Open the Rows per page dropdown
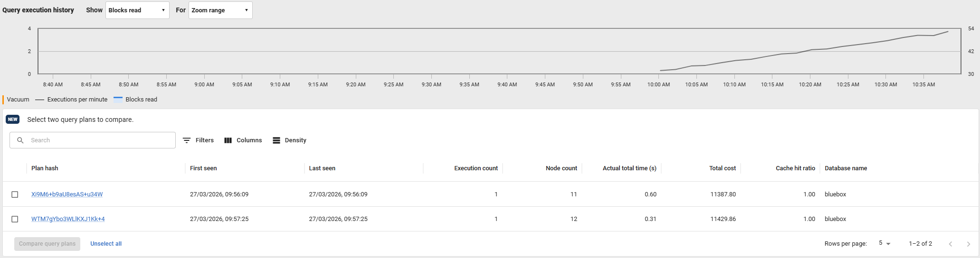 pyautogui.click(x=884, y=243)
